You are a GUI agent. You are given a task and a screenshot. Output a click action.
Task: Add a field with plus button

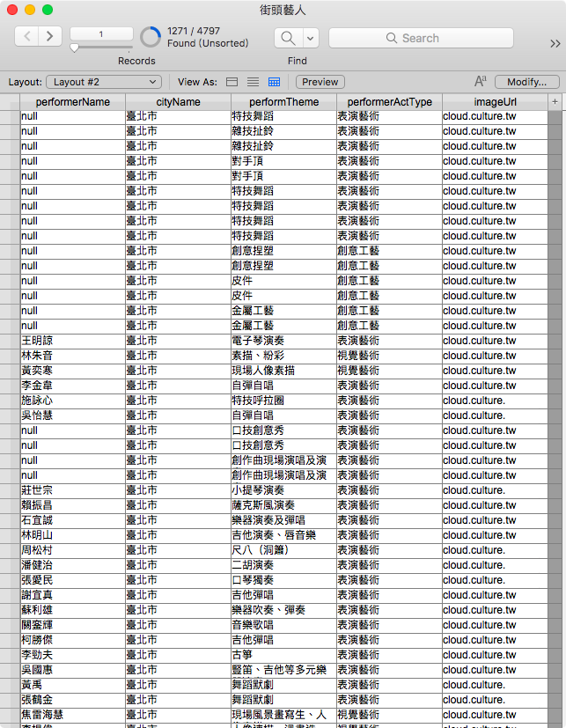[555, 102]
